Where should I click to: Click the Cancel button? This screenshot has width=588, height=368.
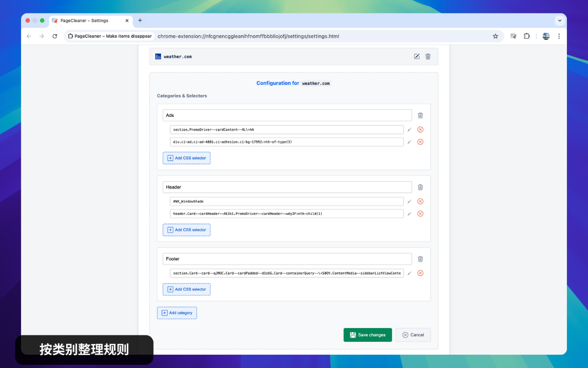413,335
